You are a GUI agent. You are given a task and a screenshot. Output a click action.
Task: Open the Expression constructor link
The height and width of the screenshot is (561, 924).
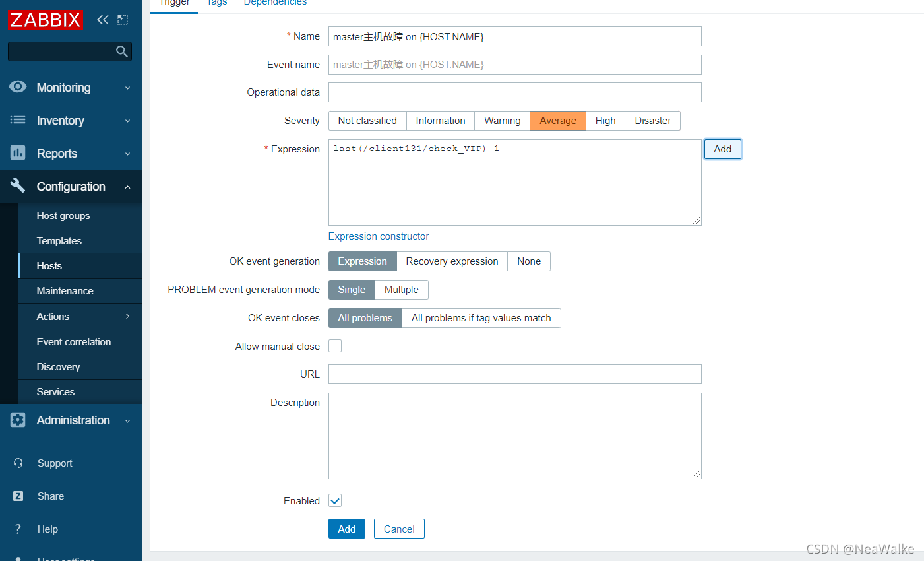379,236
